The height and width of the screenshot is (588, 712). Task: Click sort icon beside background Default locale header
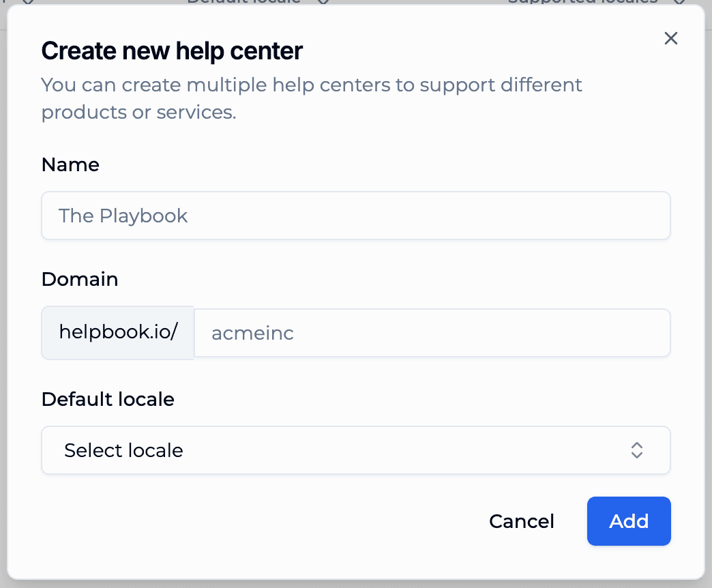point(323,2)
